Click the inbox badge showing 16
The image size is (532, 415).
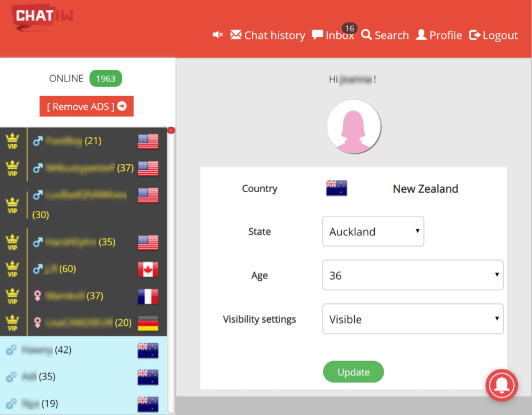click(349, 28)
